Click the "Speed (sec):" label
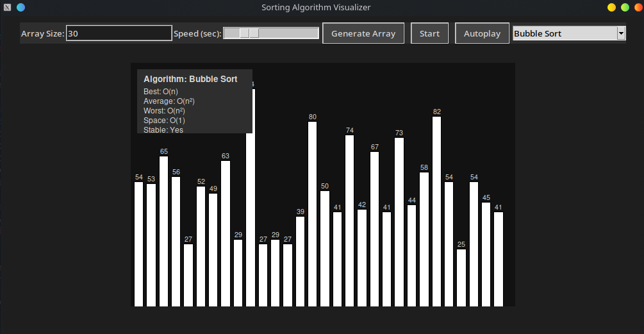This screenshot has height=334, width=644. (x=197, y=34)
